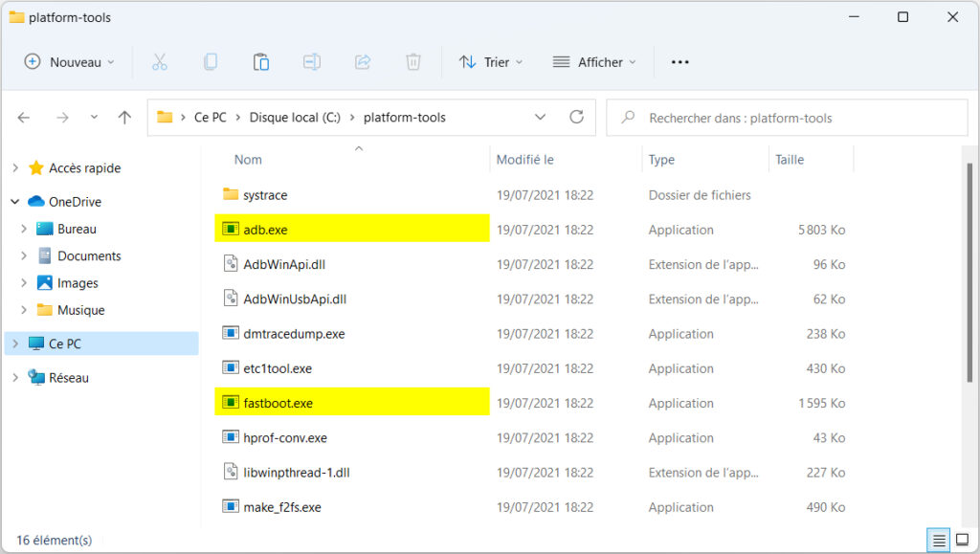Screen dimensions: 980x554
Task: Cut the selection using the scissors icon
Action: click(x=160, y=61)
